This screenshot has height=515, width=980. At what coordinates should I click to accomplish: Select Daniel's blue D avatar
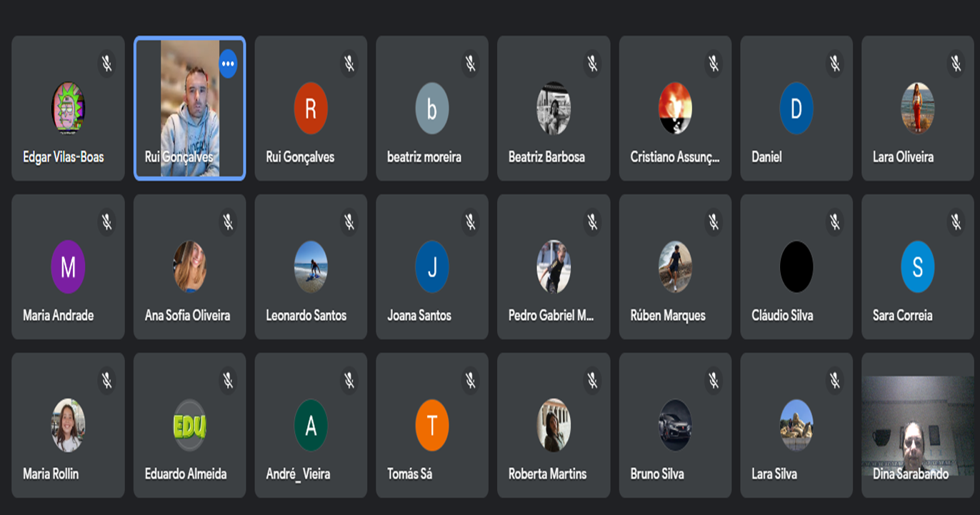point(796,109)
